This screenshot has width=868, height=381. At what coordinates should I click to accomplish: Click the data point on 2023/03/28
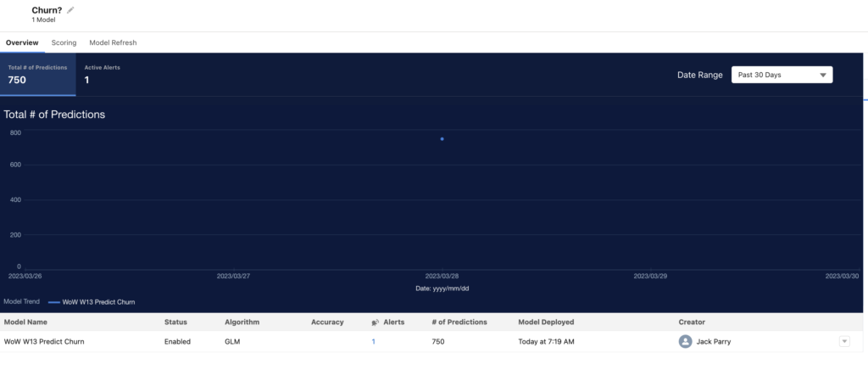click(x=442, y=139)
